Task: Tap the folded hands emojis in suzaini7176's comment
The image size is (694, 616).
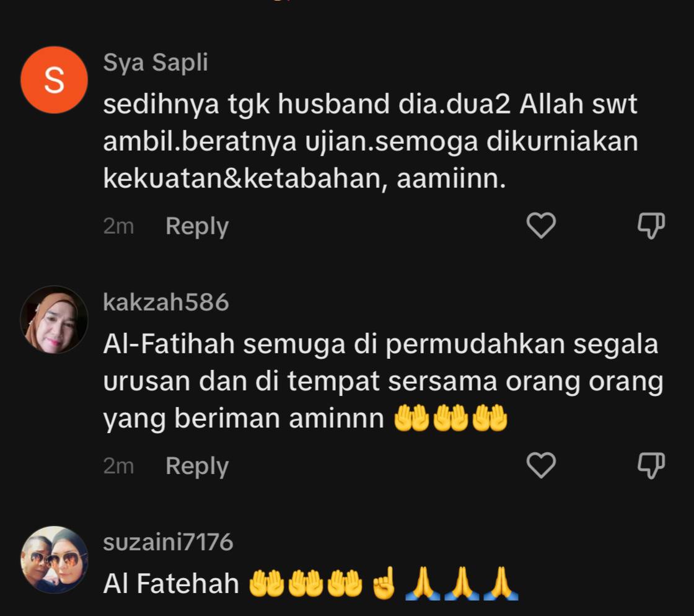Action: tap(462, 583)
